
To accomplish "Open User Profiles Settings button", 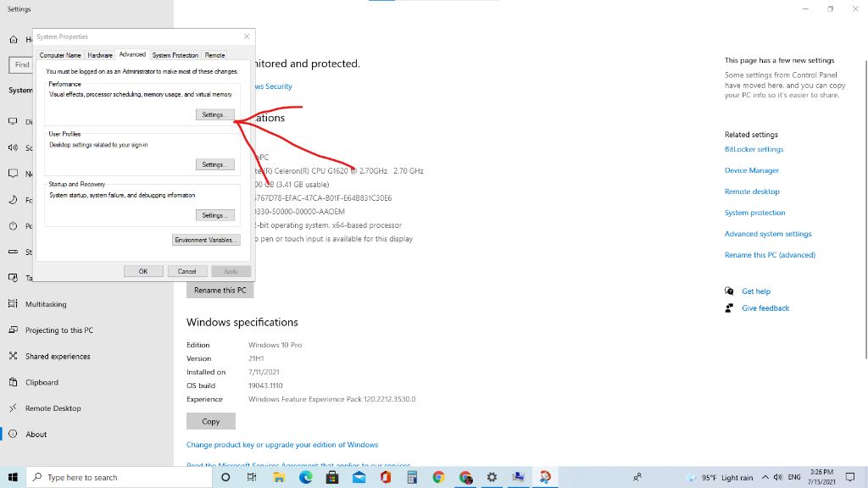I will point(214,164).
